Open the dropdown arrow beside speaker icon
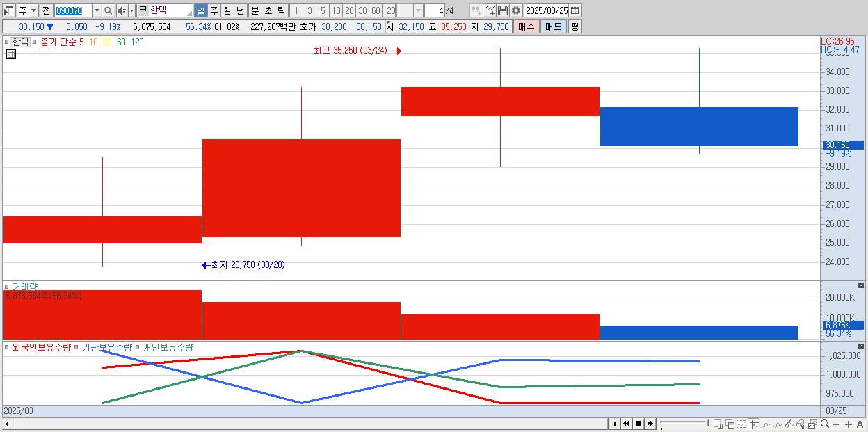868x432 pixels. (x=131, y=10)
